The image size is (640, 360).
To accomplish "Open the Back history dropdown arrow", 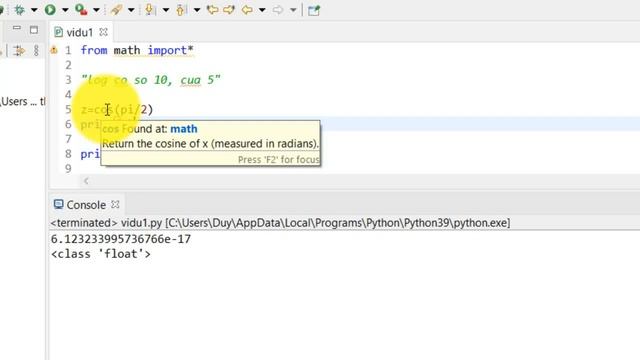I will [x=262, y=10].
